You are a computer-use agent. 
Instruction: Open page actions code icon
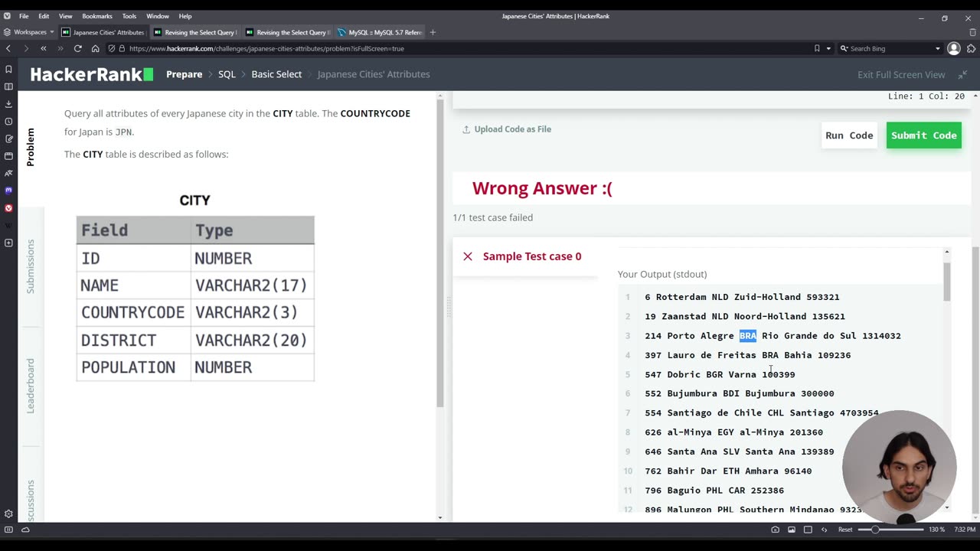point(824,530)
